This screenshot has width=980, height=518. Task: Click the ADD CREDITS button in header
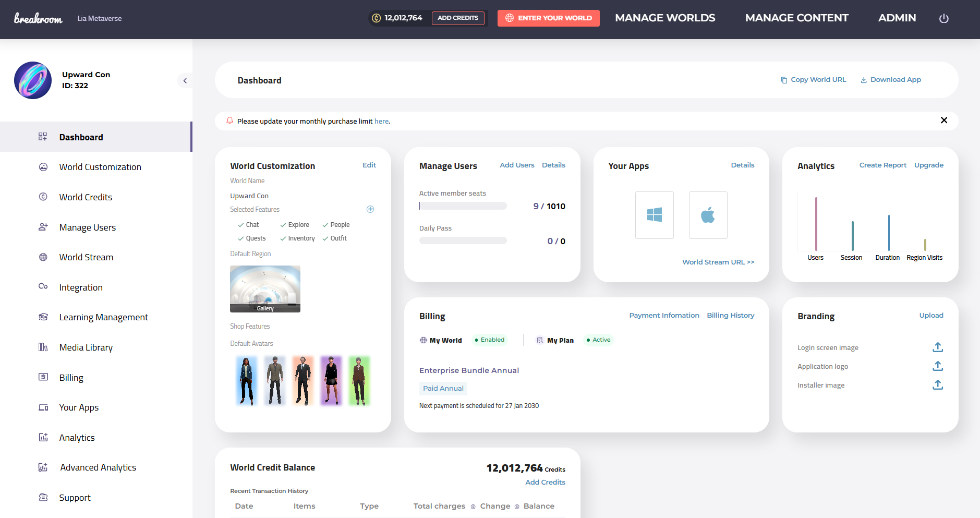coord(458,18)
